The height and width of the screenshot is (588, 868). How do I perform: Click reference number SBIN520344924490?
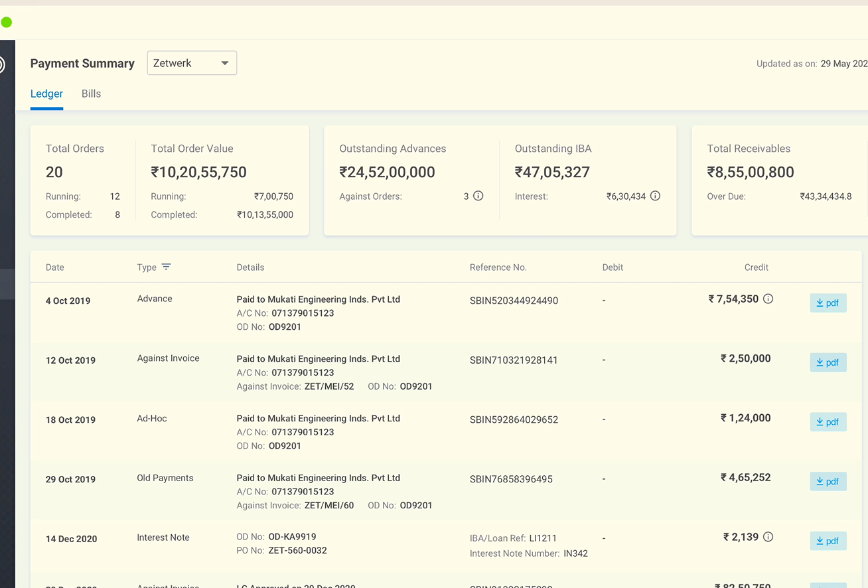coord(514,301)
